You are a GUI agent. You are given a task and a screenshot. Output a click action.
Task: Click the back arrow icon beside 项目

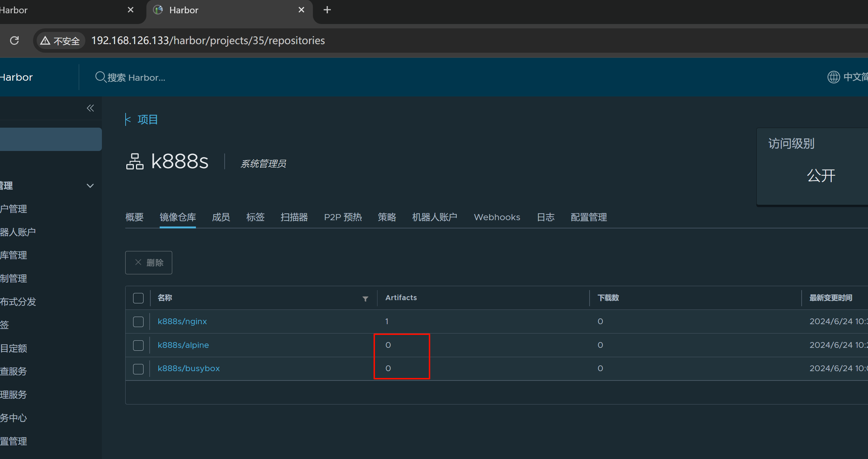click(128, 119)
